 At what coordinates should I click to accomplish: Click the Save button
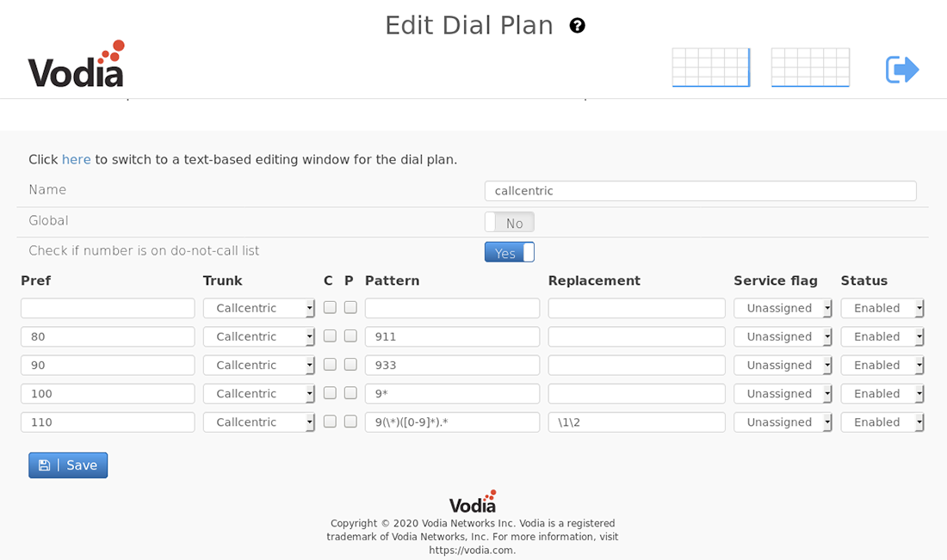pyautogui.click(x=68, y=465)
